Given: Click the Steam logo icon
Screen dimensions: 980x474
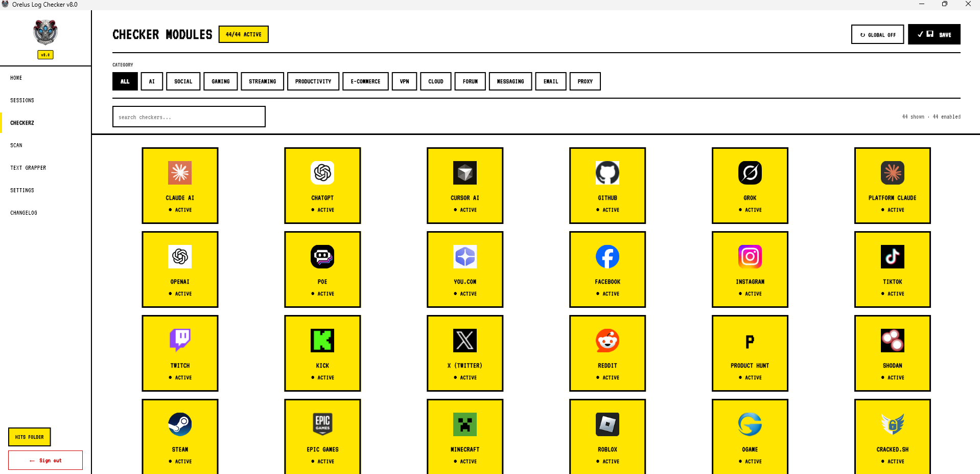Looking at the screenshot, I should (180, 424).
